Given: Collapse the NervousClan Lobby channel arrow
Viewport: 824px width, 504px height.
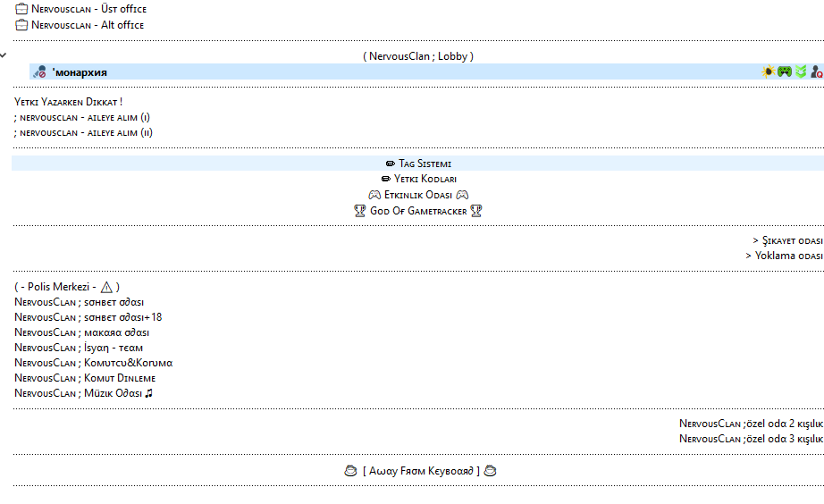Looking at the screenshot, I should tap(4, 55).
